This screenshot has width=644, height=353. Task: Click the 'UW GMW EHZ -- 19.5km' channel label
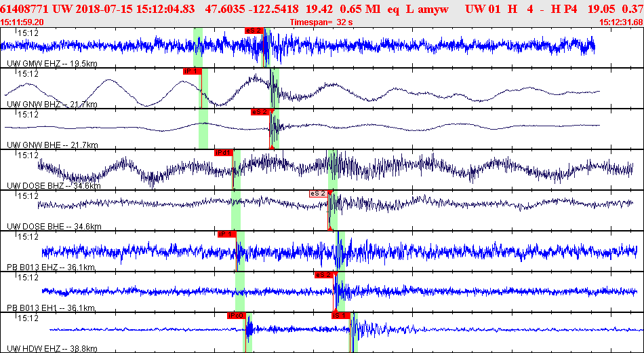pyautogui.click(x=52, y=63)
